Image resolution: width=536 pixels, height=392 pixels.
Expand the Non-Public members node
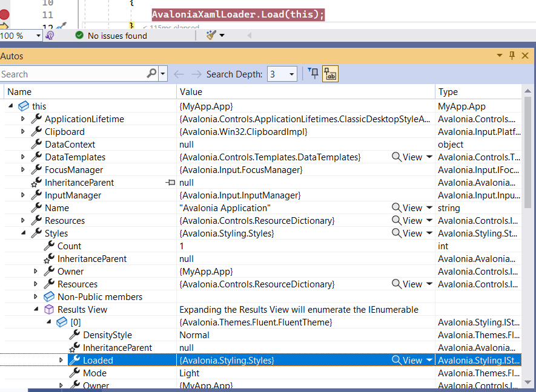(x=35, y=296)
